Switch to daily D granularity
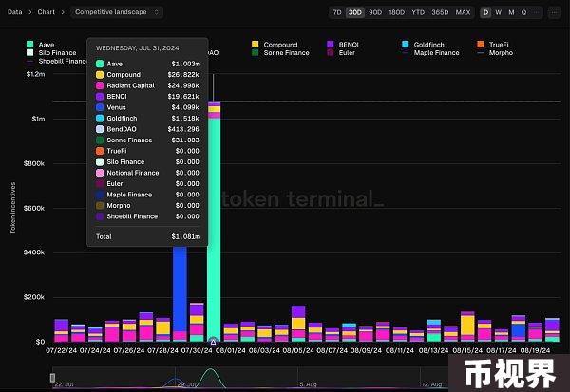Image resolution: width=570 pixels, height=392 pixels. coord(485,12)
